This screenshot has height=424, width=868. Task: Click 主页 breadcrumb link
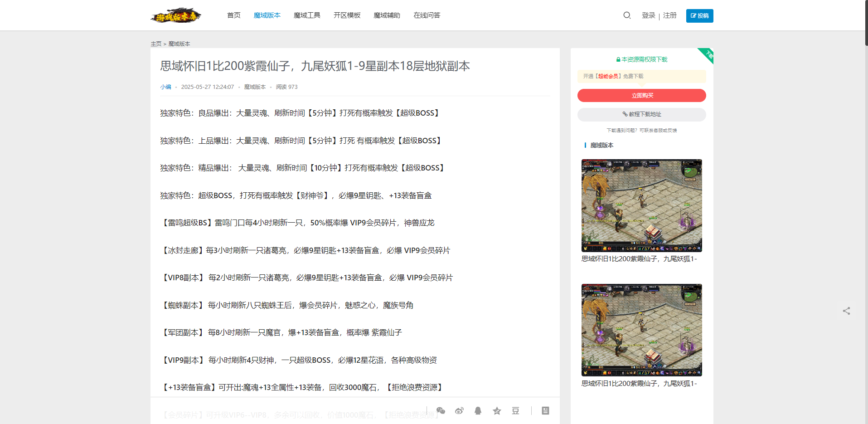coord(156,44)
